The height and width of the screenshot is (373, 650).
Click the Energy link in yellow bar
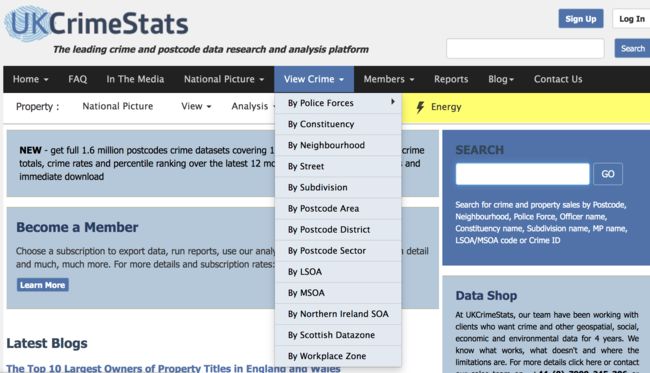click(446, 107)
